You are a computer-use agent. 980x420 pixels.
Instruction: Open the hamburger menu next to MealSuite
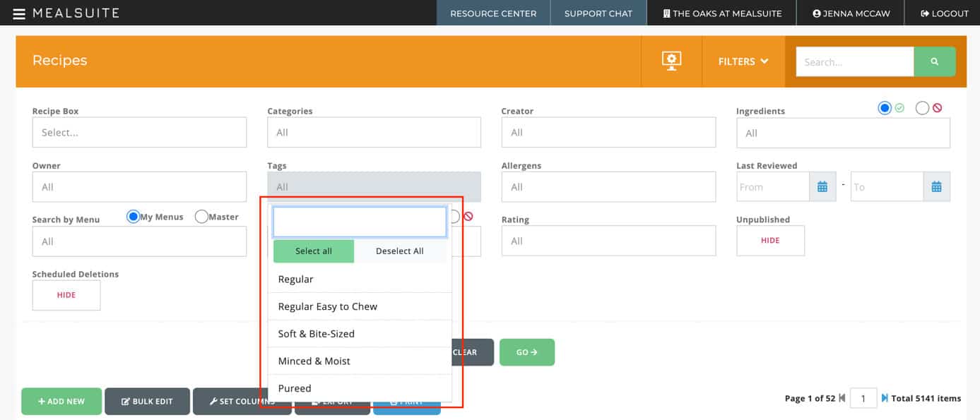coord(19,13)
